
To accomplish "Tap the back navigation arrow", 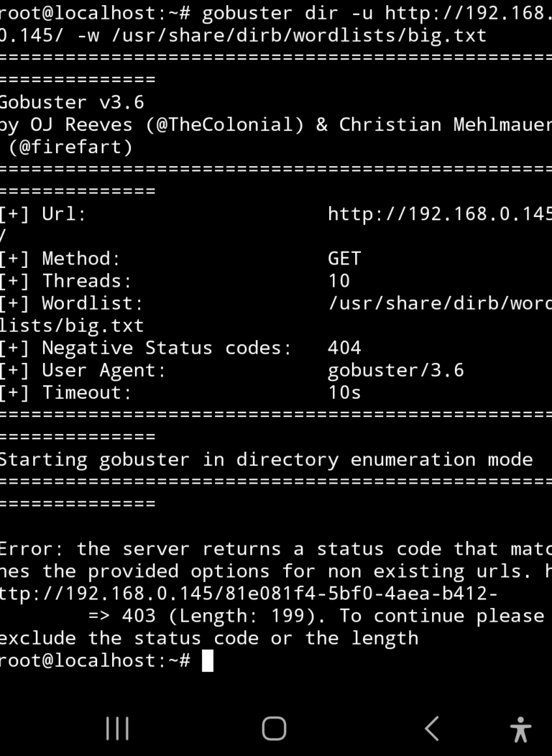I will click(431, 729).
